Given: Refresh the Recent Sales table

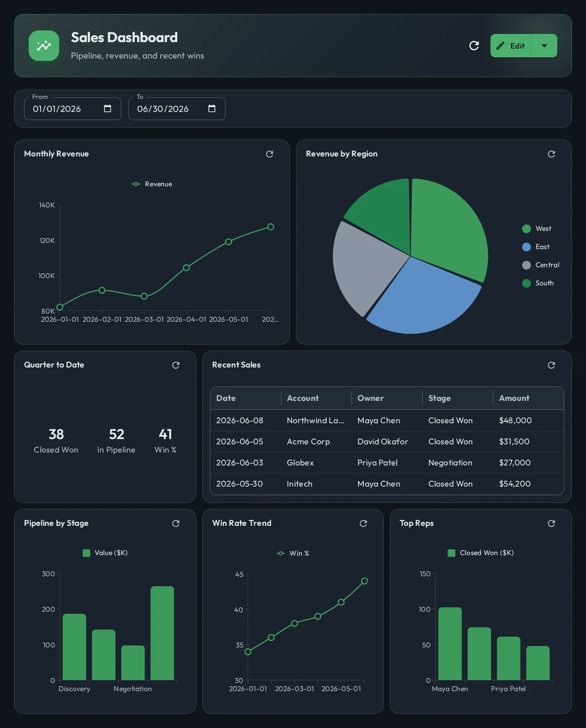Looking at the screenshot, I should coord(551,365).
